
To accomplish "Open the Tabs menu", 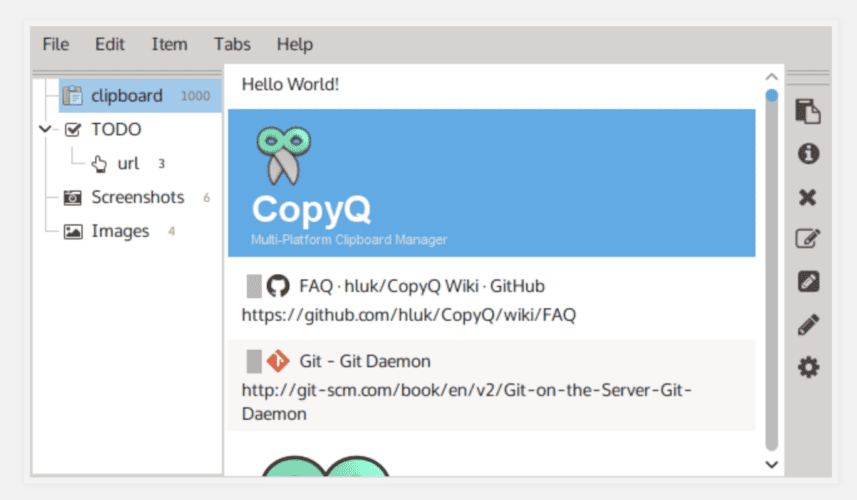I will click(x=232, y=44).
